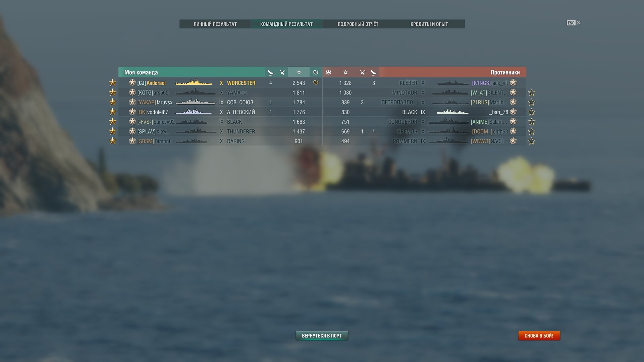Click my team's achievements medal column icon
The width and height of the screenshot is (644, 362).
(316, 72)
